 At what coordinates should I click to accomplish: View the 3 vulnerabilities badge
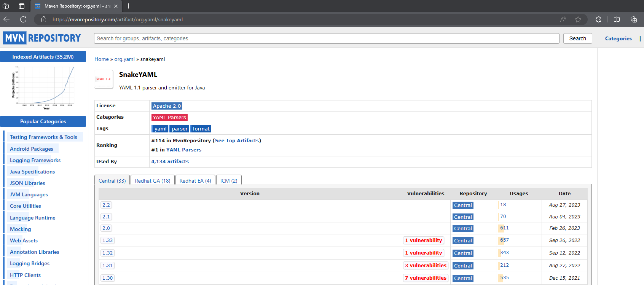pyautogui.click(x=426, y=266)
